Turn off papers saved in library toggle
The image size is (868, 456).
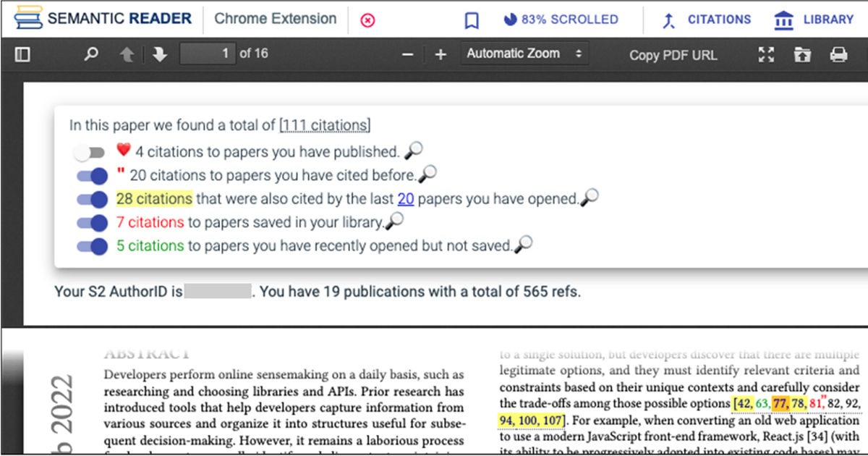(92, 223)
